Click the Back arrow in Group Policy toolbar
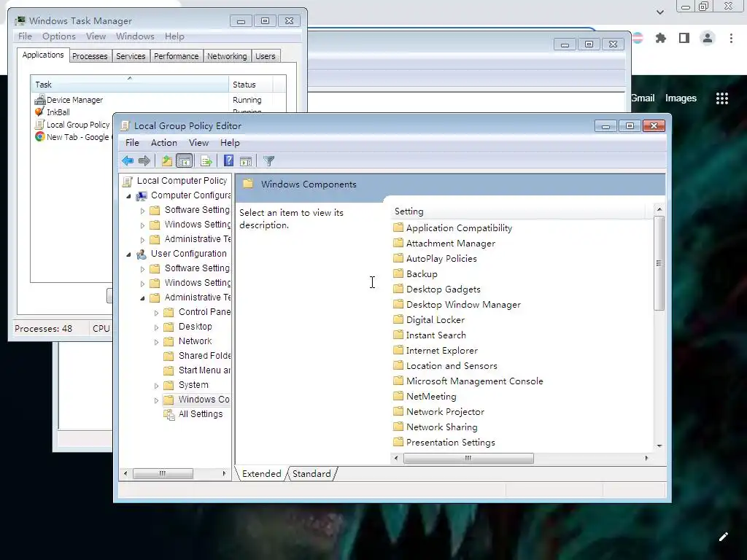The width and height of the screenshot is (747, 560). click(128, 161)
